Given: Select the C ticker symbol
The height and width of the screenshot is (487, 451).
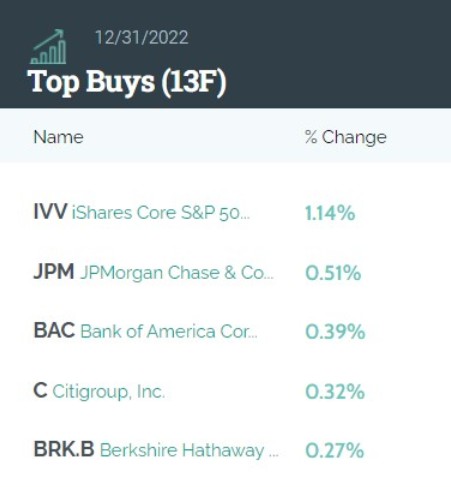Looking at the screenshot, I should pyautogui.click(x=40, y=390).
